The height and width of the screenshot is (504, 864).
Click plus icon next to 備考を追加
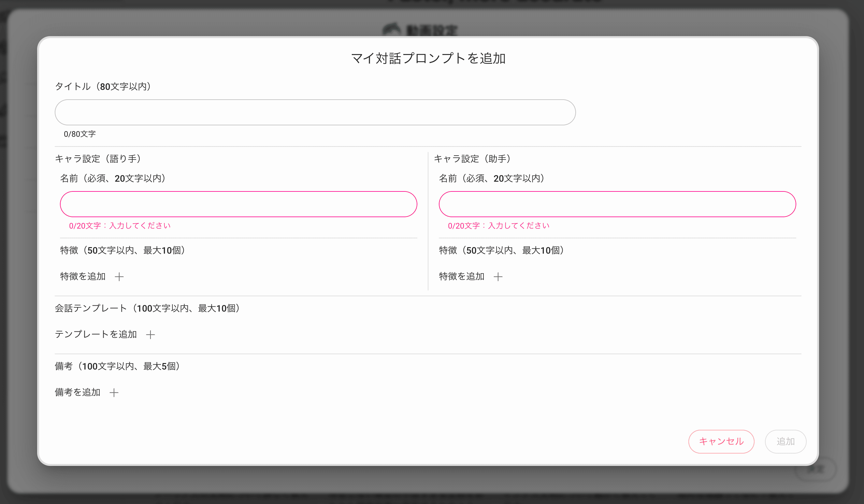pos(114,392)
